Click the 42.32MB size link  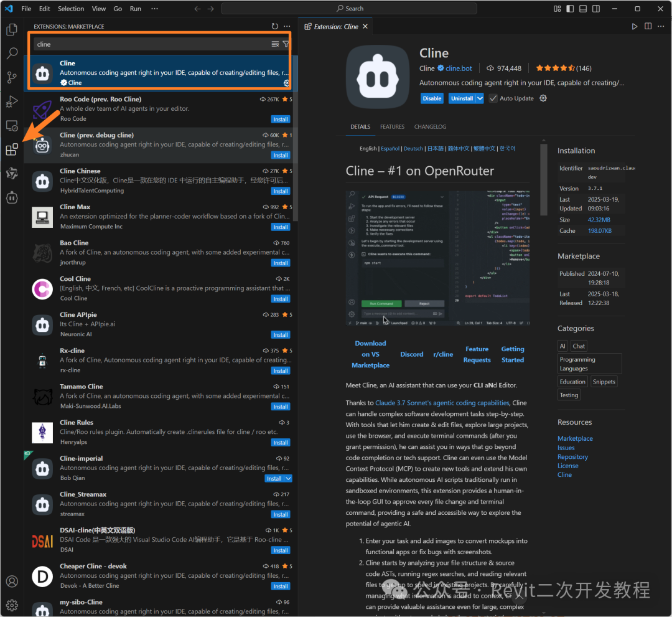[x=599, y=220]
